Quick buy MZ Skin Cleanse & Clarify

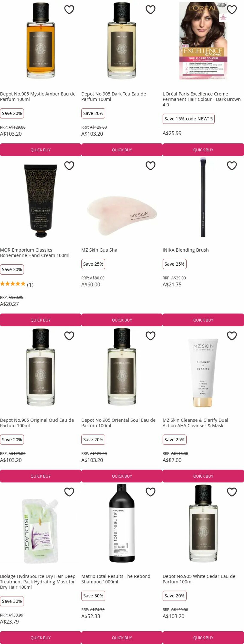click(203, 476)
